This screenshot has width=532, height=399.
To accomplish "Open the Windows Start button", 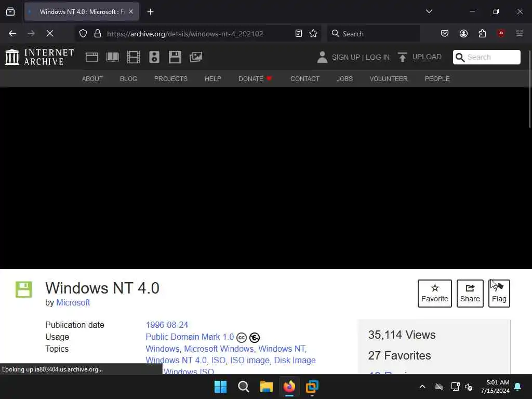I will click(220, 387).
